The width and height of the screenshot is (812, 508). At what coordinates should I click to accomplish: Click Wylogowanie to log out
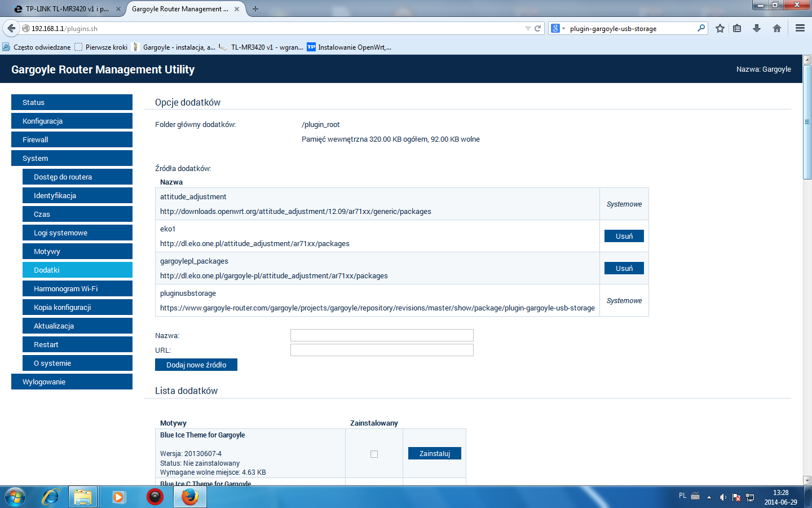[x=72, y=382]
